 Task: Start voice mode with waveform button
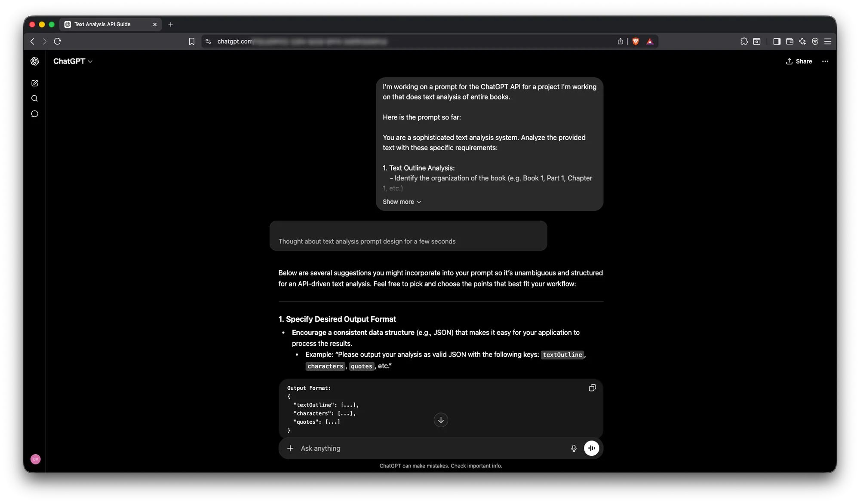coord(592,448)
